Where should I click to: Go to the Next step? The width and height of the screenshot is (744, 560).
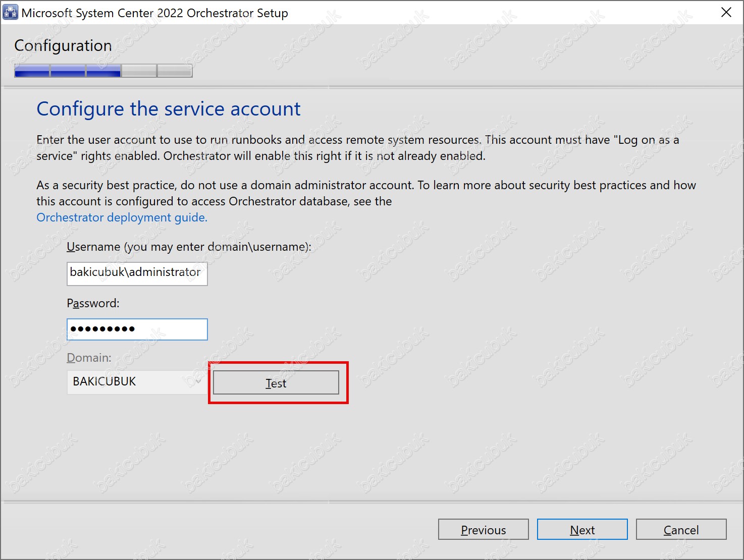click(x=582, y=530)
